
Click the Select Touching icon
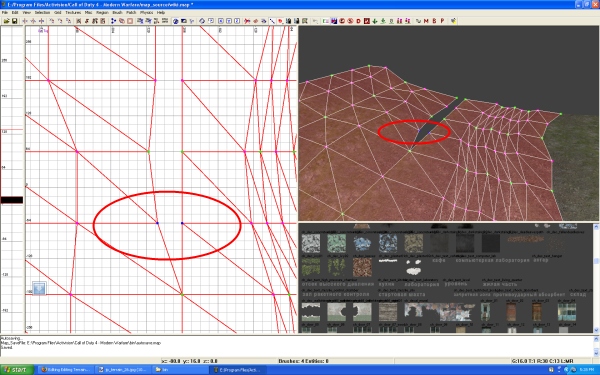(87, 21)
